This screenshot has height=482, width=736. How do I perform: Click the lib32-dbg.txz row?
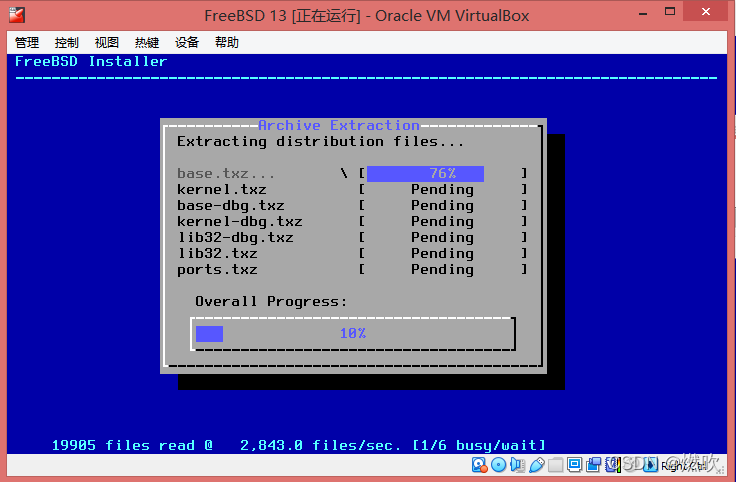point(352,237)
